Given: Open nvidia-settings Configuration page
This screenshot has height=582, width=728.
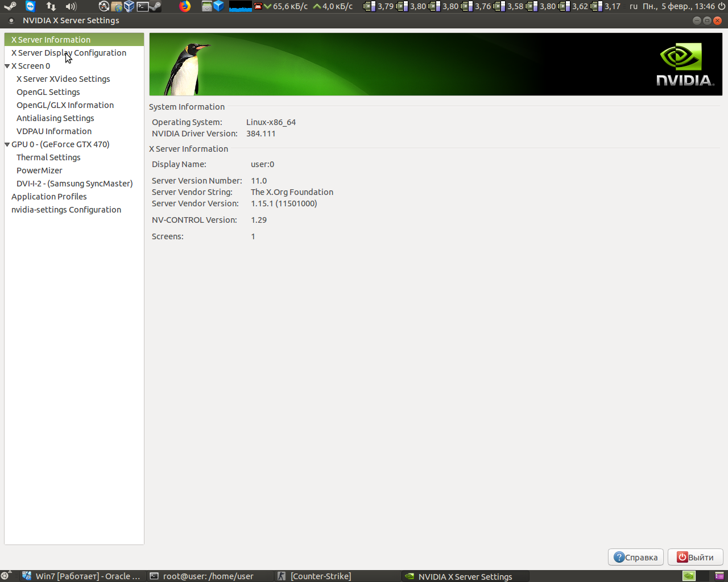Looking at the screenshot, I should (66, 210).
